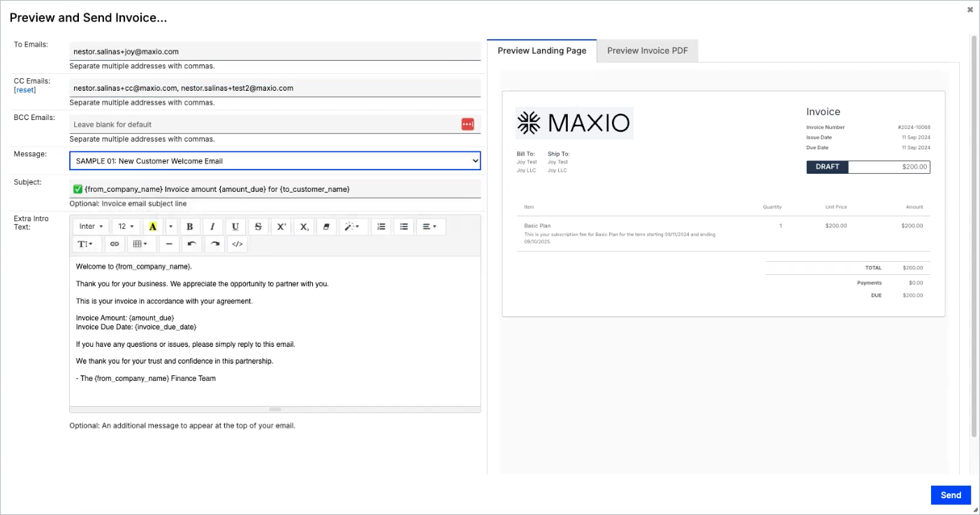Apply strikethrough formatting
This screenshot has width=980, height=515.
click(x=258, y=226)
